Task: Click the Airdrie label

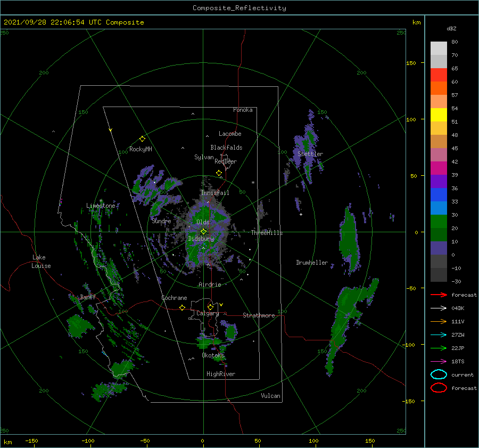Action: [x=210, y=284]
